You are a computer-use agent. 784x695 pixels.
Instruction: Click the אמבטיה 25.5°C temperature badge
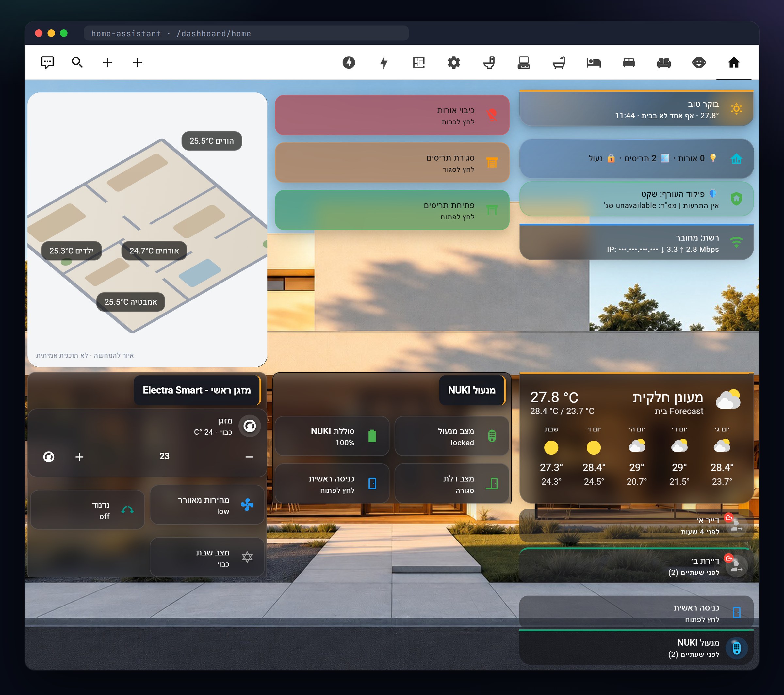131,302
